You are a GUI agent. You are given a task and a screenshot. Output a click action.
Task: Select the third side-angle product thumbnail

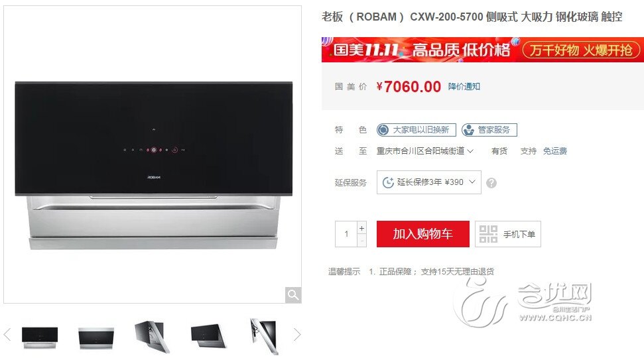pyautogui.click(x=152, y=337)
